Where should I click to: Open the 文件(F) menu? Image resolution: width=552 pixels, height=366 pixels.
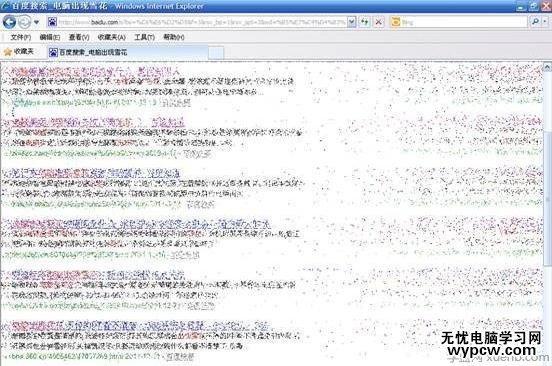[20, 37]
